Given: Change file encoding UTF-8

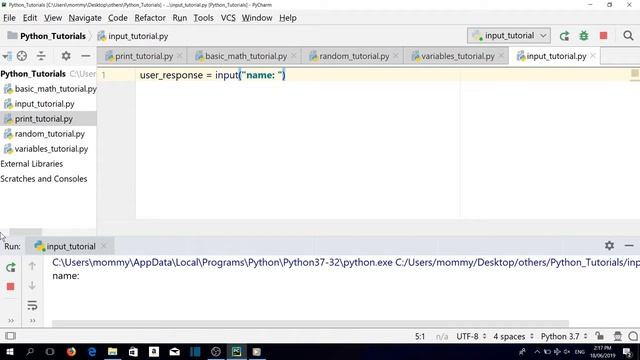Looking at the screenshot, I should click(471, 336).
